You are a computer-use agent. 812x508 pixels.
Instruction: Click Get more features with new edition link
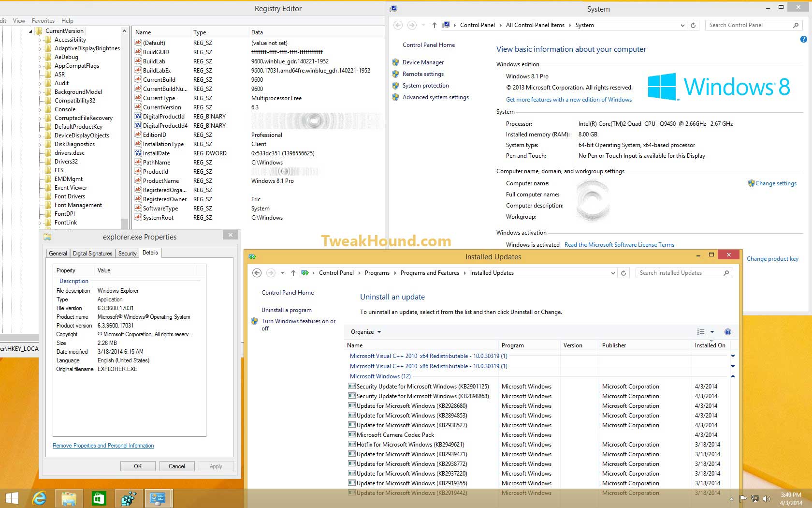pyautogui.click(x=569, y=100)
